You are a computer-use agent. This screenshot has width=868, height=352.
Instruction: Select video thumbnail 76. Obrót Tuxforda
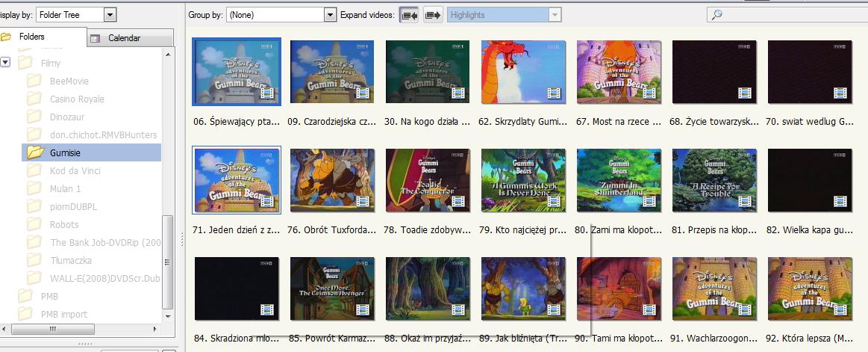pos(332,180)
